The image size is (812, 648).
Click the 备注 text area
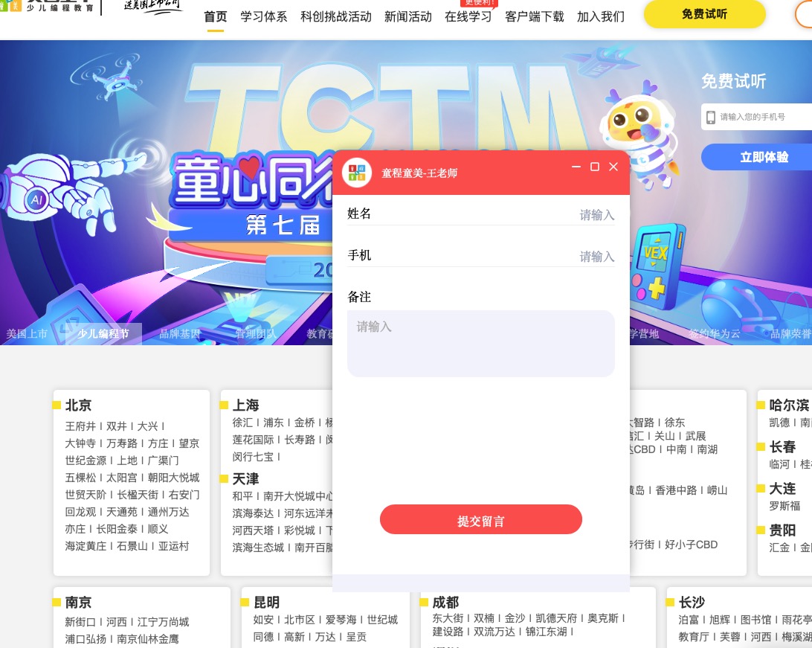tap(480, 344)
